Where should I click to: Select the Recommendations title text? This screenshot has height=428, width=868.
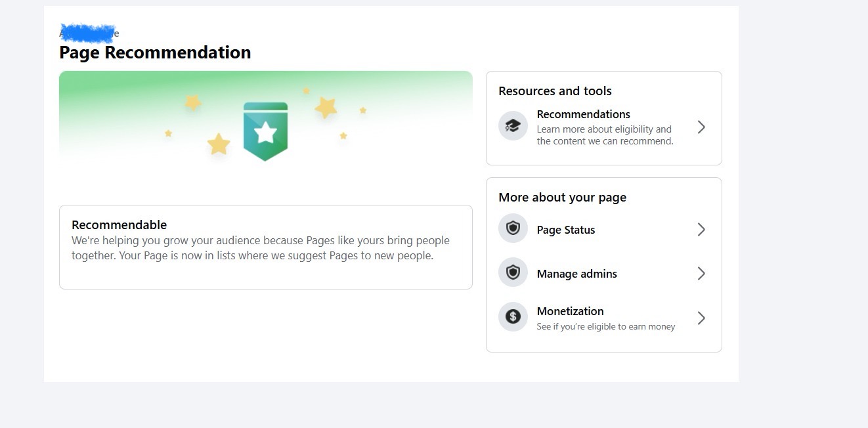point(583,114)
